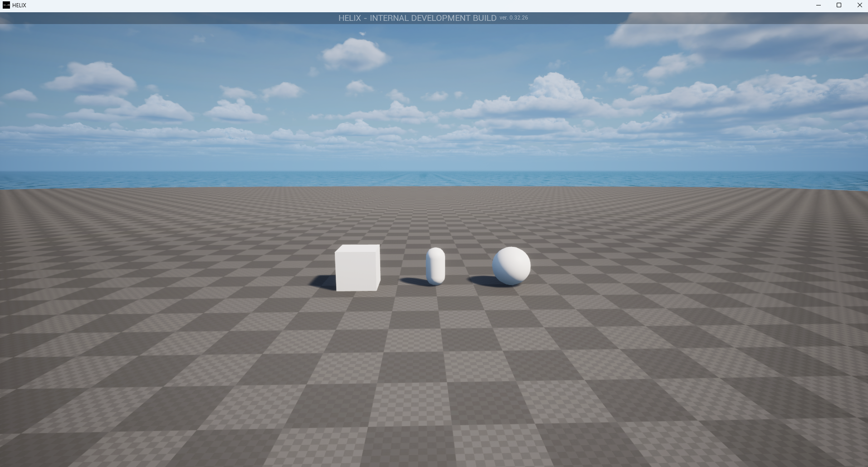Viewport: 868px width, 467px height.
Task: Click the shadow beside the capsule
Action: click(413, 281)
